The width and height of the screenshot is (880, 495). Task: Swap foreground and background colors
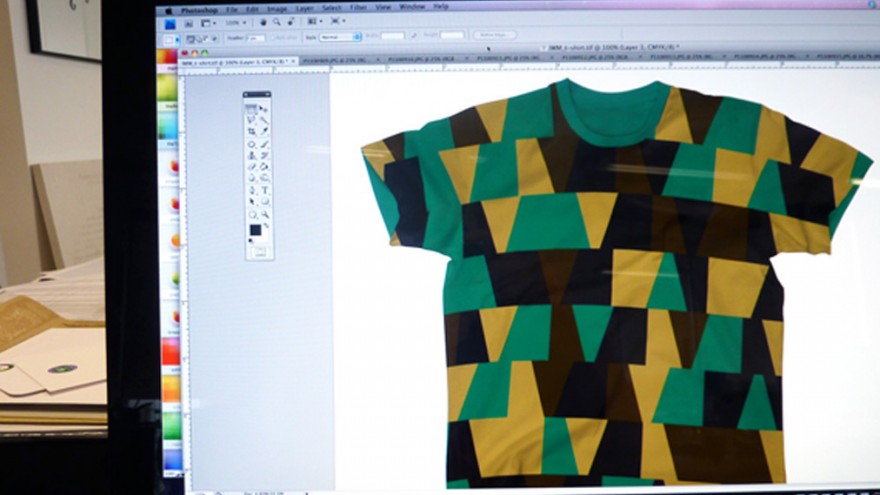click(266, 224)
